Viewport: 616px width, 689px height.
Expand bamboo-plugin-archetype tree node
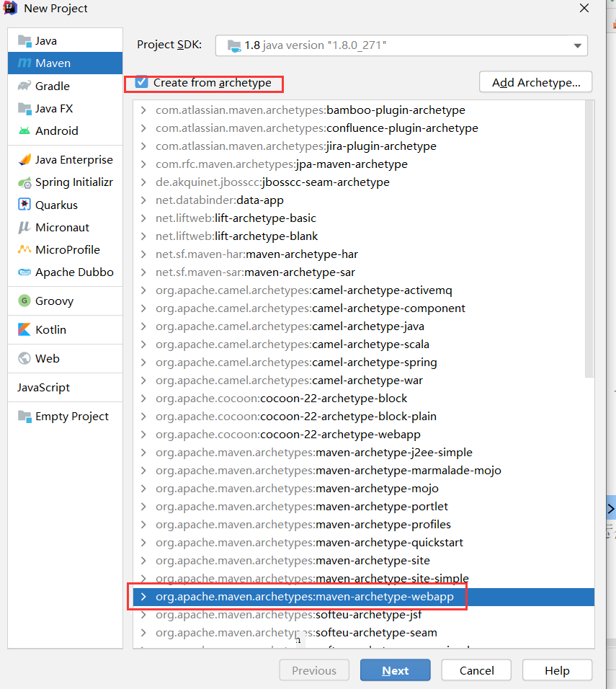[143, 110]
